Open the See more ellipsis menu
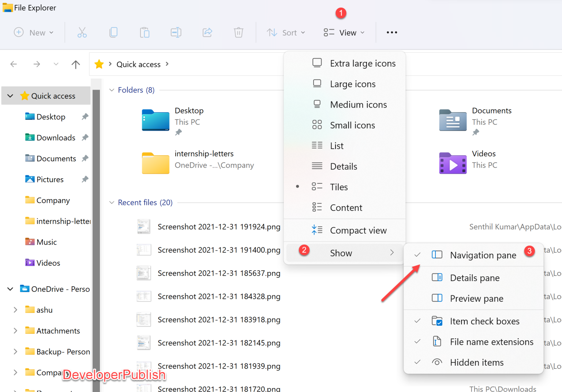This screenshot has width=562, height=392. click(391, 32)
